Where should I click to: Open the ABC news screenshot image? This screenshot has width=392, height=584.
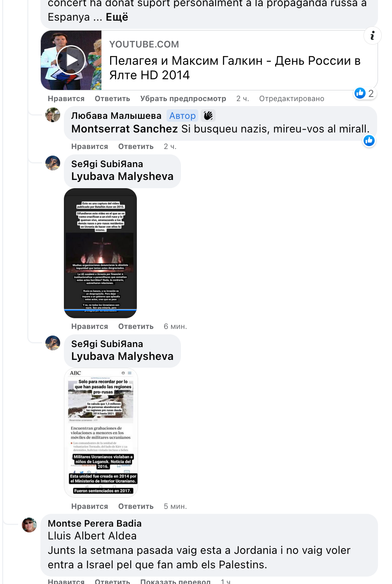click(x=101, y=433)
